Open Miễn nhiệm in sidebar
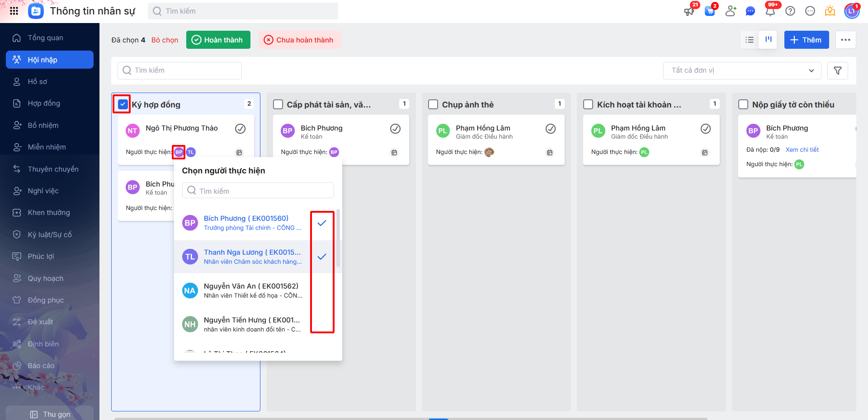Image resolution: width=868 pixels, height=420 pixels. 50,147
